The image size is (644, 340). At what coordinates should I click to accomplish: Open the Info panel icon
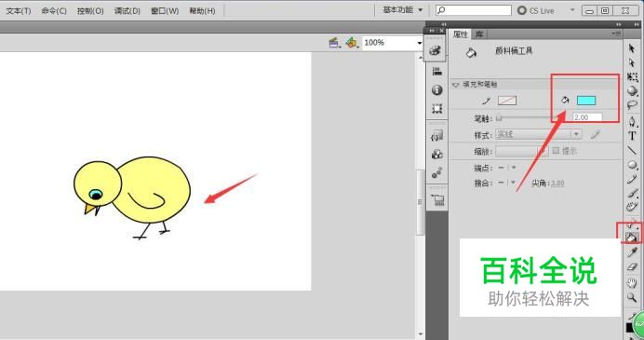437,90
